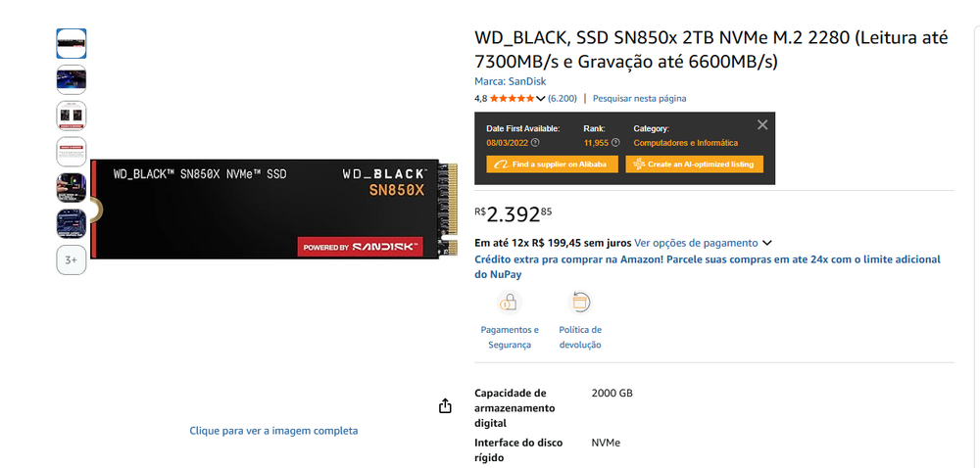Click the orange star rating icons
Viewport: 980px width, 468px height.
pyautogui.click(x=512, y=99)
